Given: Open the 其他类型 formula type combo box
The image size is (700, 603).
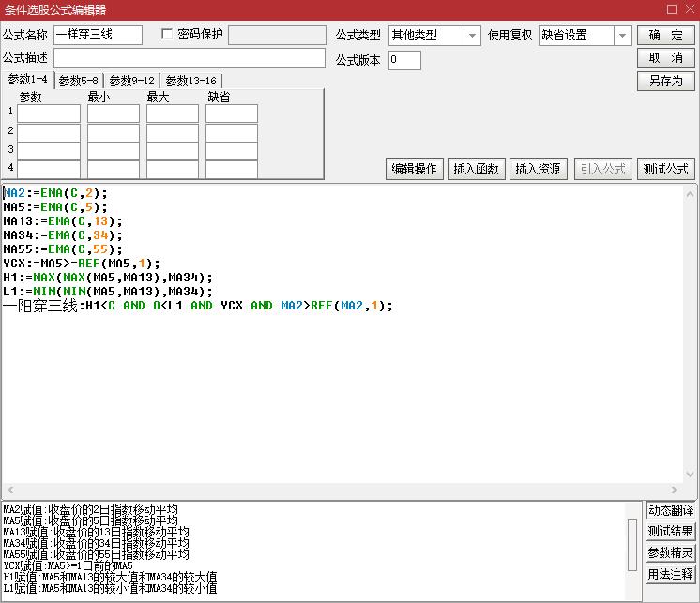Looking at the screenshot, I should pos(434,36).
